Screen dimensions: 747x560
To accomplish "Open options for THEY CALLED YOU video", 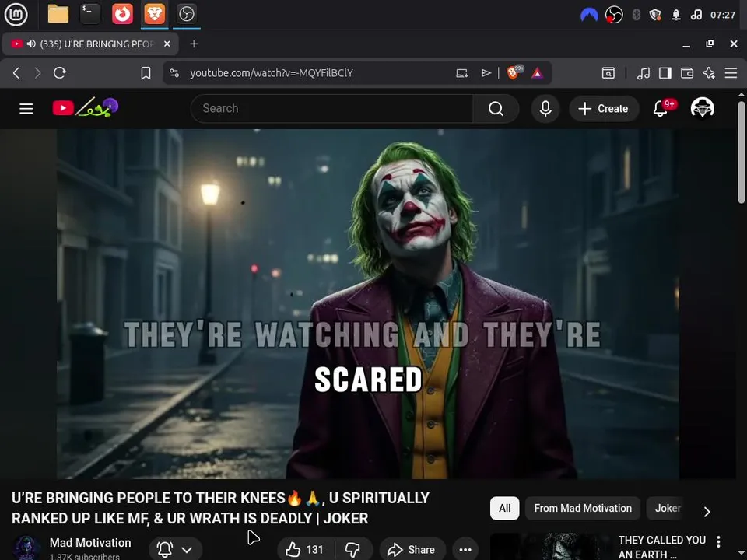I will (x=718, y=541).
